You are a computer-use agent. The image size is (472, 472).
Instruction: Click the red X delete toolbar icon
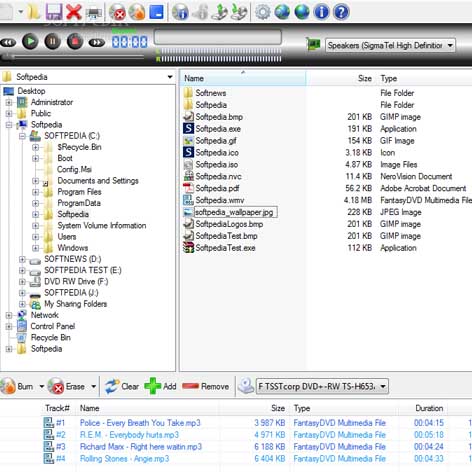click(74, 12)
